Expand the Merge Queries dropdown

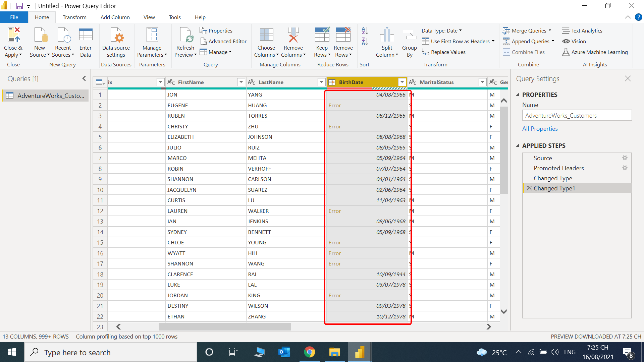(x=550, y=31)
